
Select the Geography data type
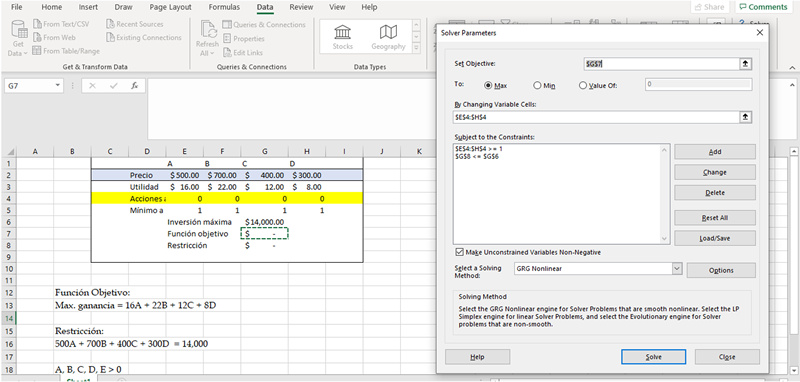388,37
